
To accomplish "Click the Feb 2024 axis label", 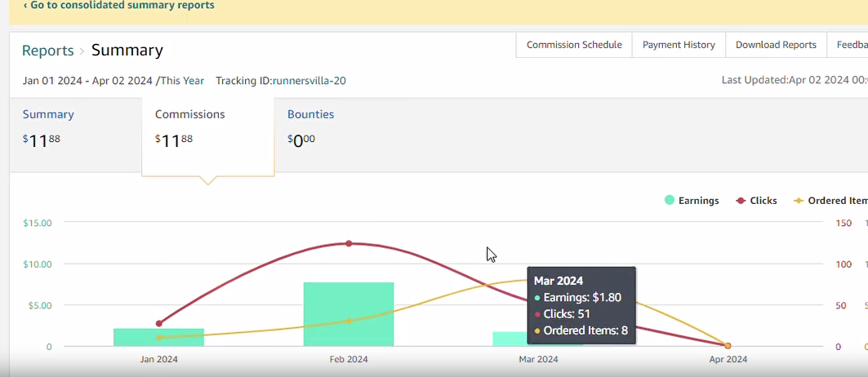I will pos(349,359).
